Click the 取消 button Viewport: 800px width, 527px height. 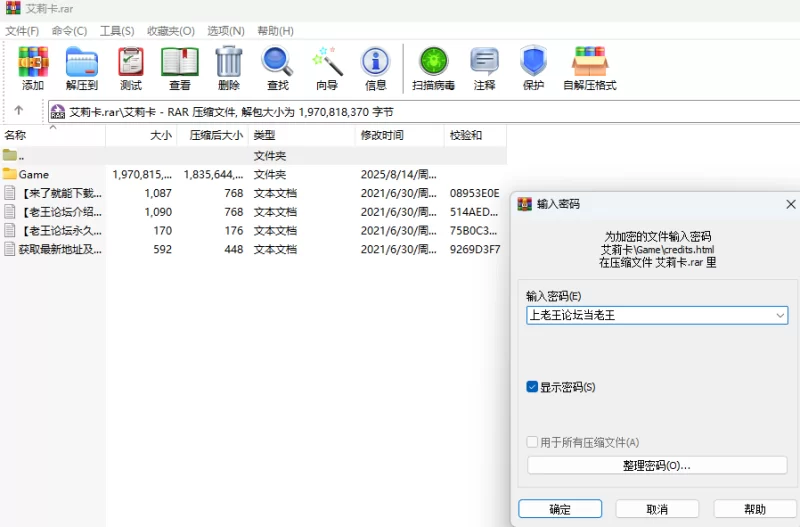657,509
